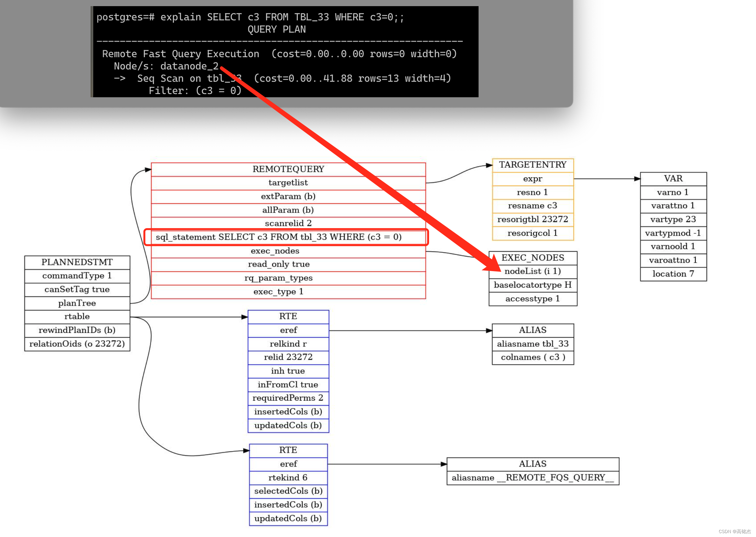Select the 'planTree' row in PLANNEDSTMT
The width and height of the screenshot is (756, 537).
[77, 303]
